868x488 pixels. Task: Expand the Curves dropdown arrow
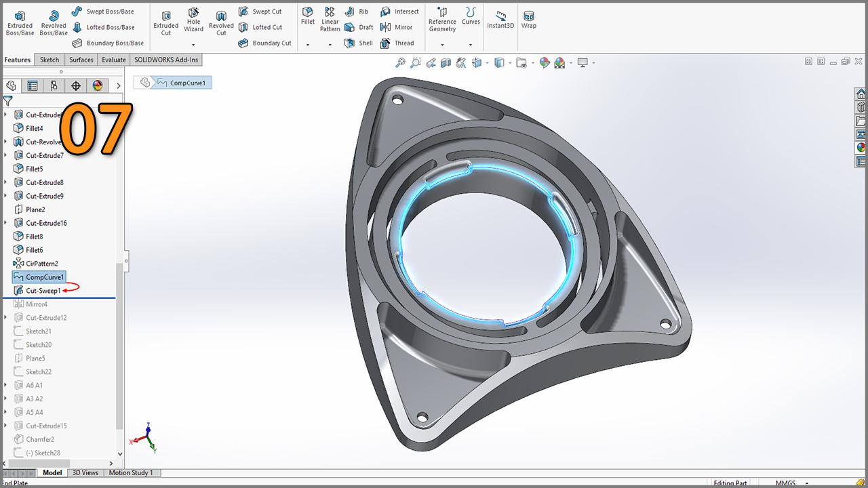[471, 45]
